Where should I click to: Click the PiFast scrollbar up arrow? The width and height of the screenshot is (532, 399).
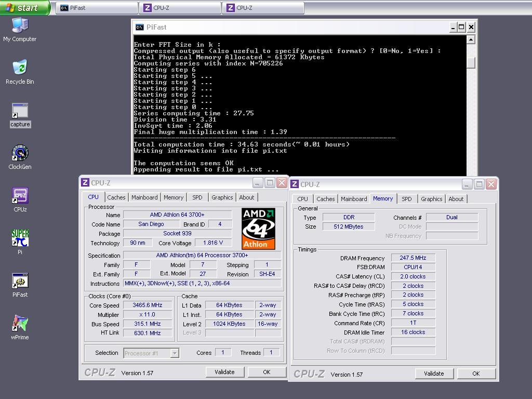click(x=471, y=39)
